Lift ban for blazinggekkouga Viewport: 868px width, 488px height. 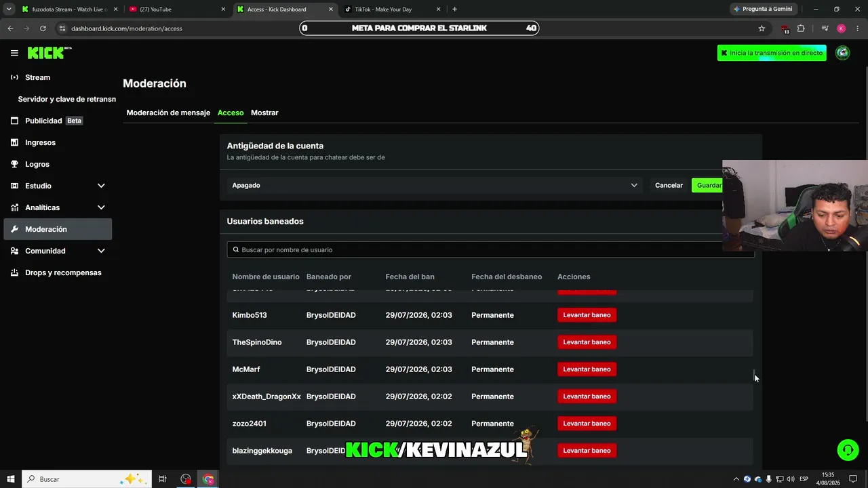pos(587,451)
